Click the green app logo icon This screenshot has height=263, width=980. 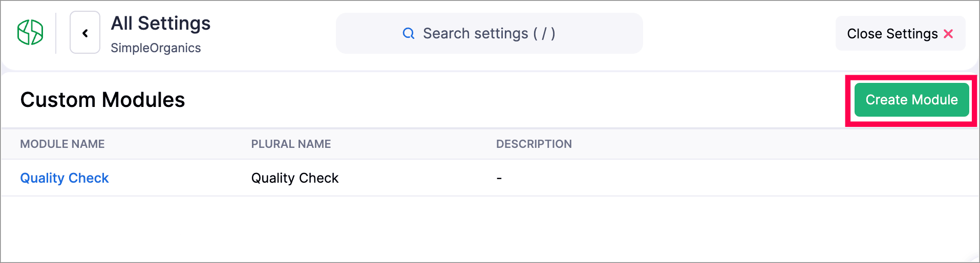[30, 33]
